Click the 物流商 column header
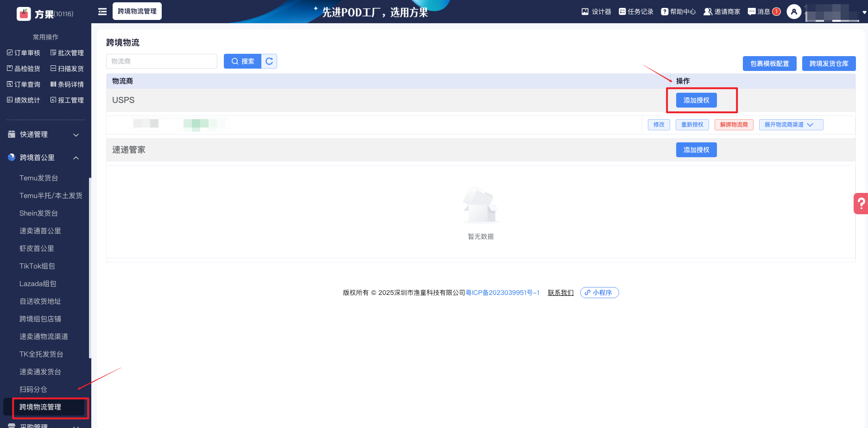Screen dimensions: 868x428 point(122,81)
